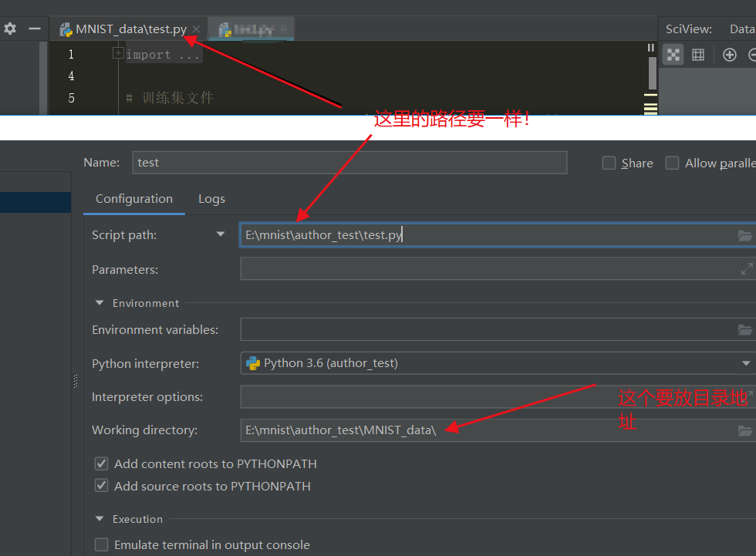The image size is (756, 556).
Task: Browse for Script path using folder icon
Action: point(744,235)
